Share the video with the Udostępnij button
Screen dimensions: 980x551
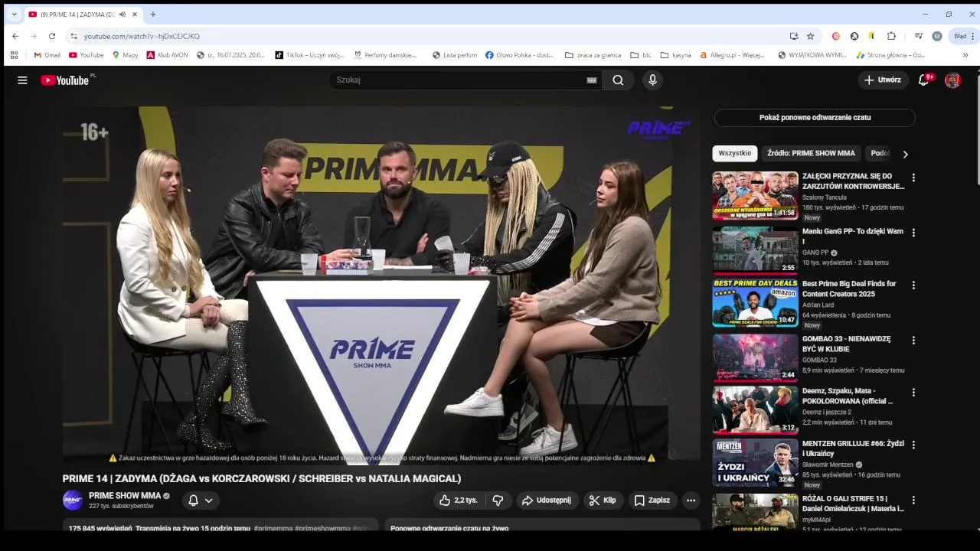click(x=547, y=500)
